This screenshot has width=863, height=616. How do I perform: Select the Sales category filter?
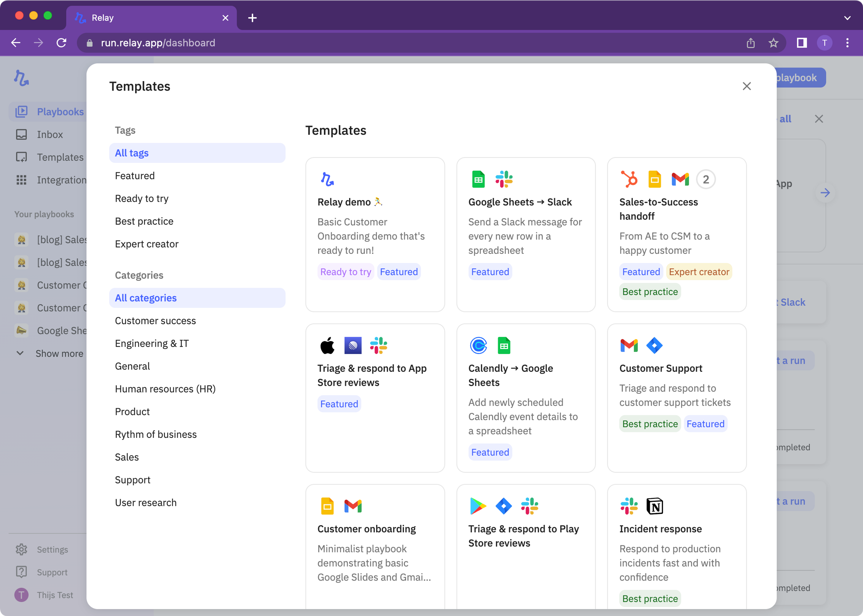(127, 457)
